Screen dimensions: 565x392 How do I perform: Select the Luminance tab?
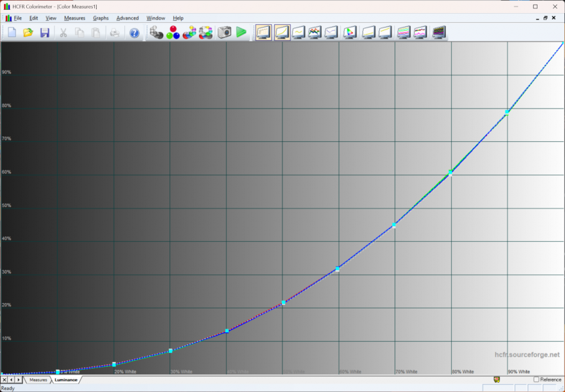(x=65, y=380)
